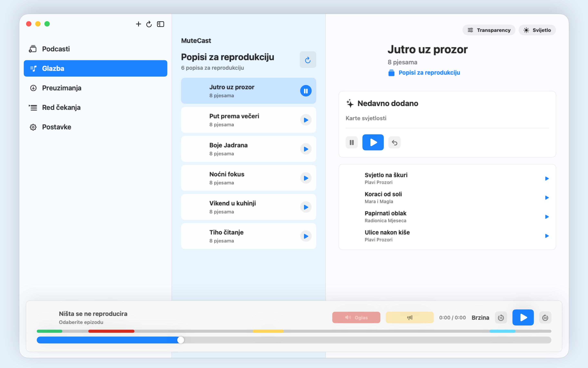
Task: Play the Noćni fokus playlist
Action: [306, 178]
